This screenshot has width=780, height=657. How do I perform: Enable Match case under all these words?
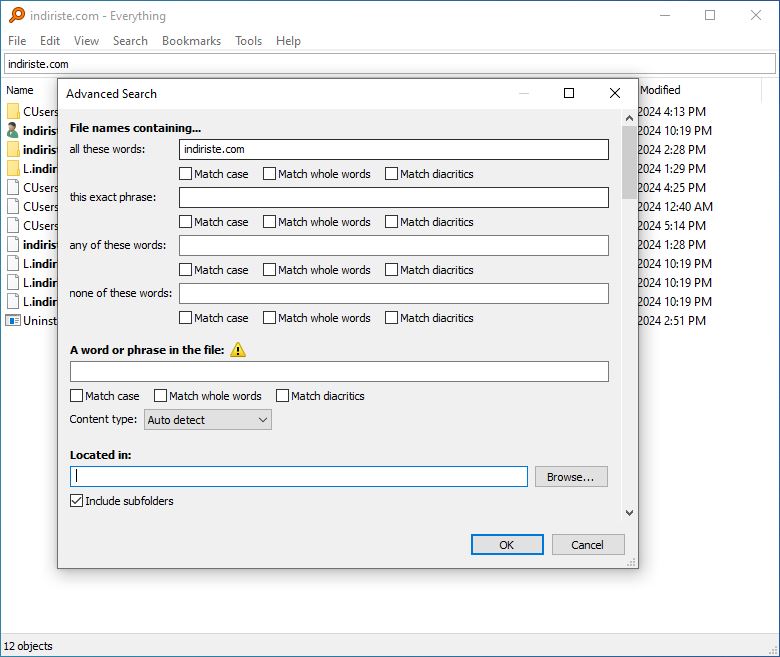pos(186,174)
